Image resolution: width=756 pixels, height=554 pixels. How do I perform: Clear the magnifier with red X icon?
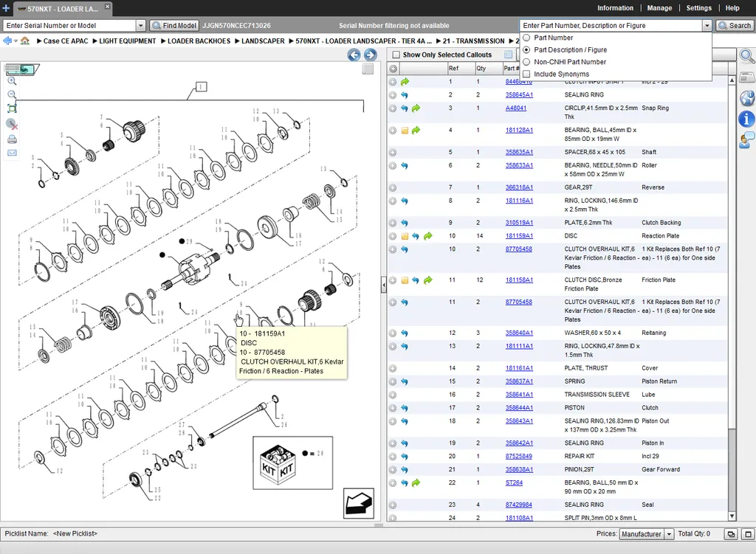tap(12, 124)
